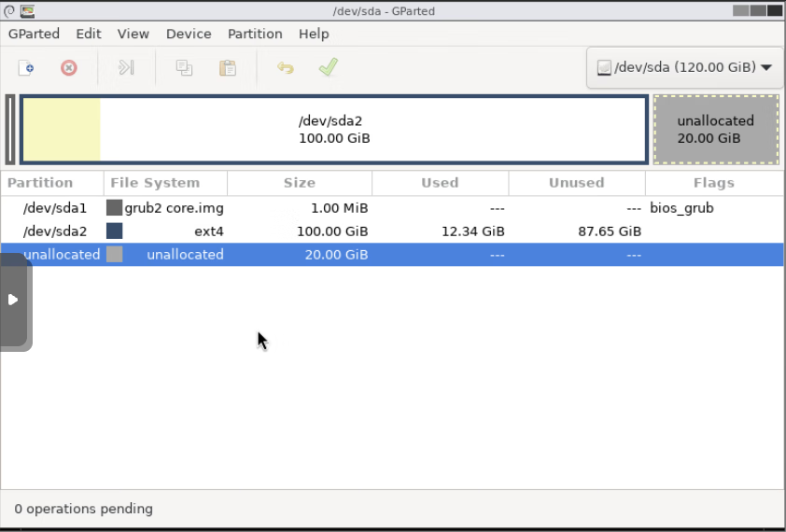Click the grub2 core.img gray color swatch
This screenshot has height=532, width=786.
click(114, 208)
